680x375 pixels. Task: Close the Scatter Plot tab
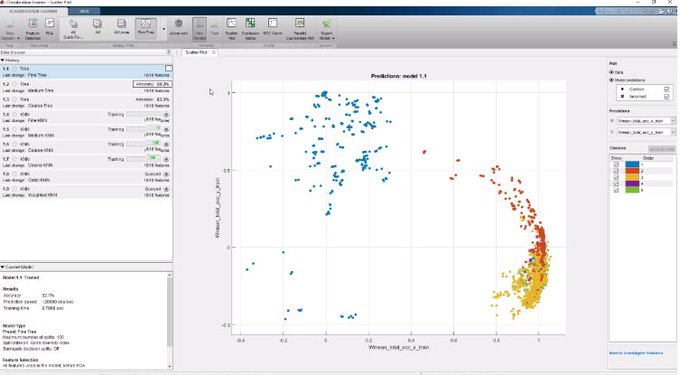(213, 52)
